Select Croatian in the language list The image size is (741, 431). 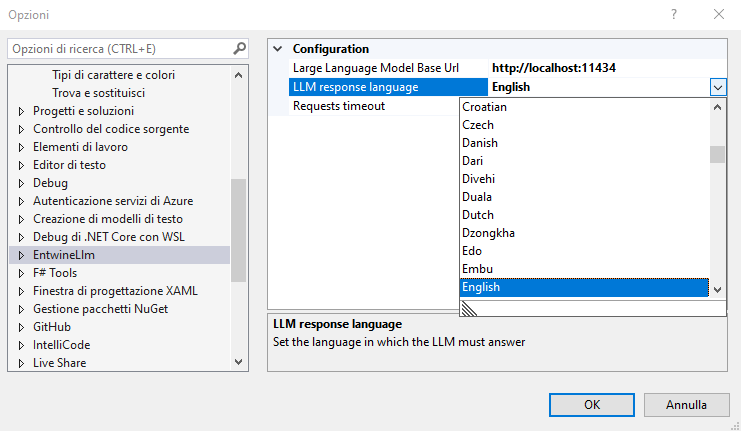(584, 107)
